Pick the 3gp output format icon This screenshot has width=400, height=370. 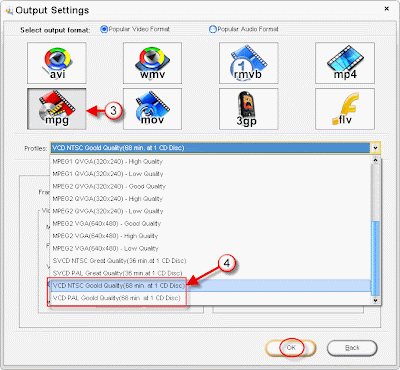pyautogui.click(x=248, y=109)
